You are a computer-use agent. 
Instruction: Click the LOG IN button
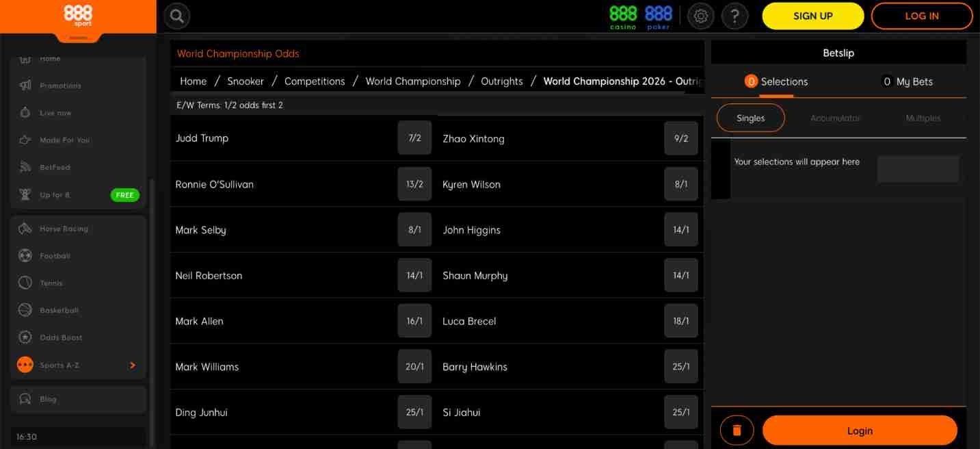click(x=922, y=16)
